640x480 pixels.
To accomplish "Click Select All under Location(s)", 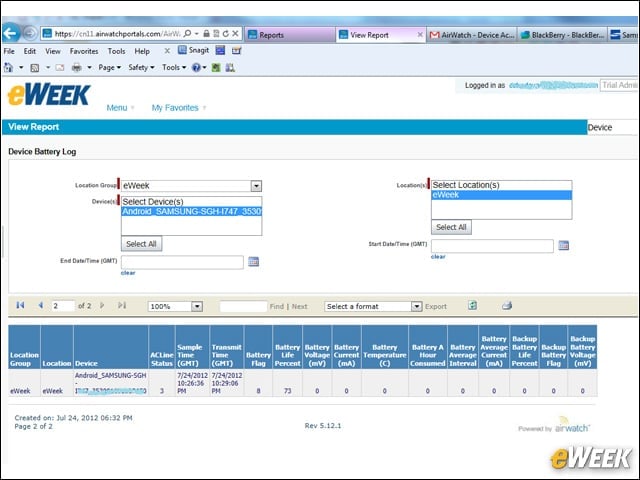I will click(451, 227).
